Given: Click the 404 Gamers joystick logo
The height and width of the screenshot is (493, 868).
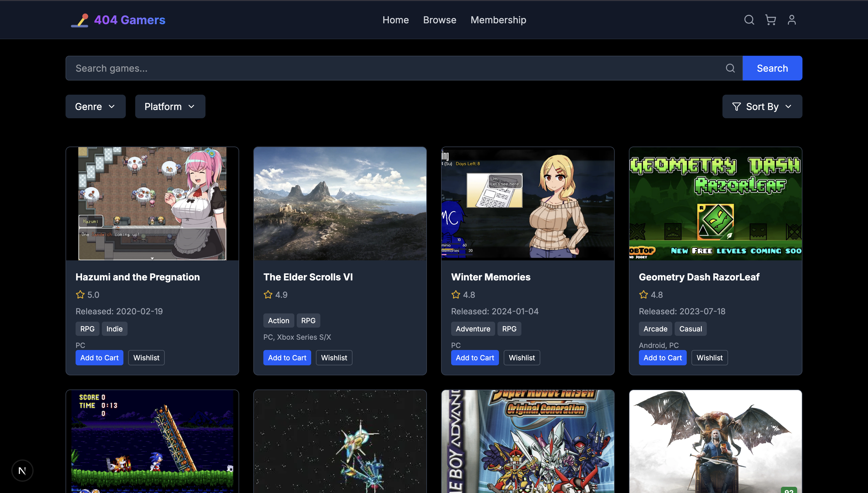Looking at the screenshot, I should pyautogui.click(x=80, y=20).
